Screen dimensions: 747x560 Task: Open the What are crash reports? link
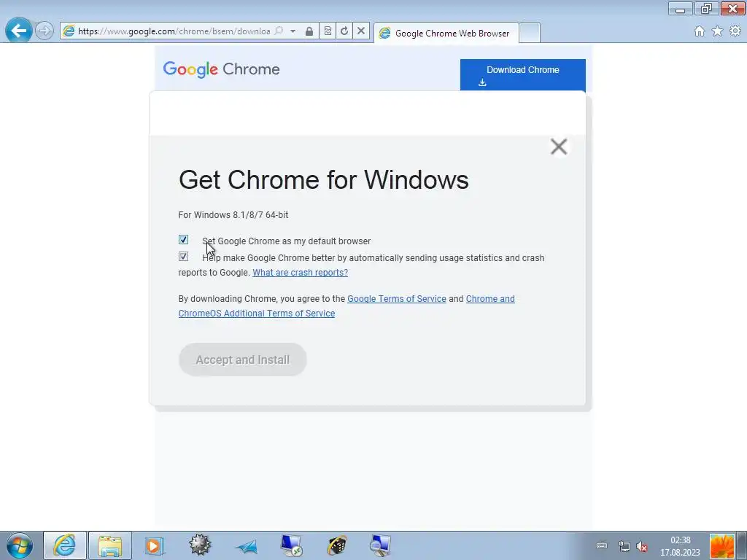(x=300, y=273)
